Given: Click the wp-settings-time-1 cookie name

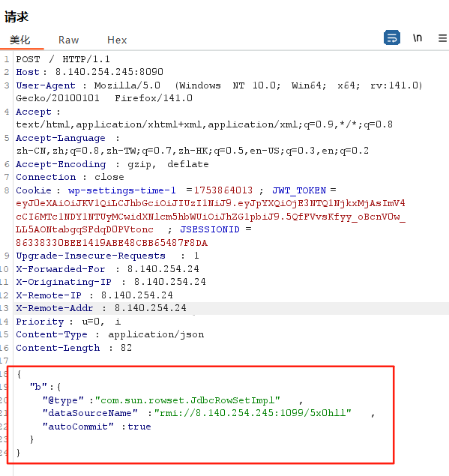Looking at the screenshot, I should pos(122,190).
